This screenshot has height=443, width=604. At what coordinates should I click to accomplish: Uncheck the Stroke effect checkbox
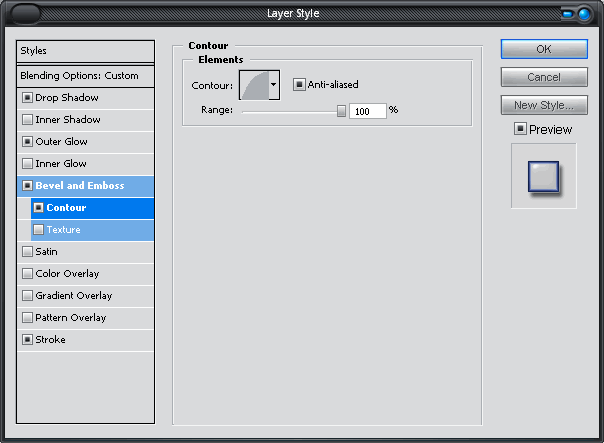pos(27,340)
